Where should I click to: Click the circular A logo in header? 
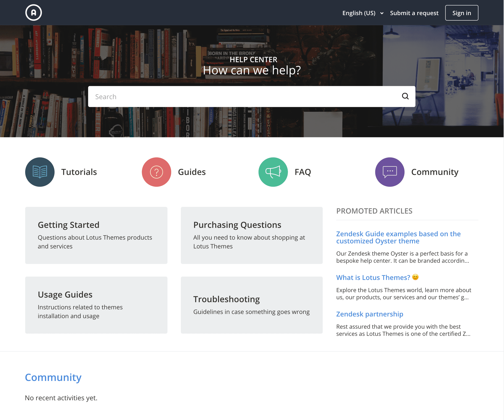(x=34, y=12)
